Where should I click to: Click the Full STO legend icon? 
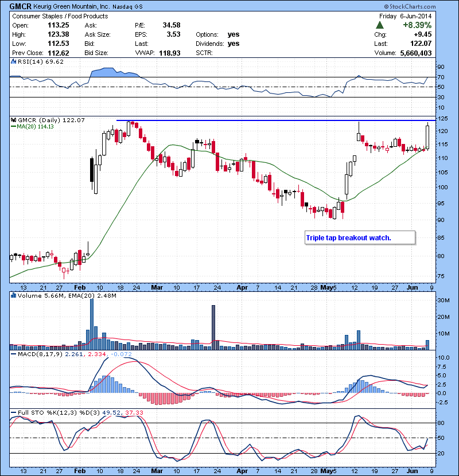click(x=12, y=413)
